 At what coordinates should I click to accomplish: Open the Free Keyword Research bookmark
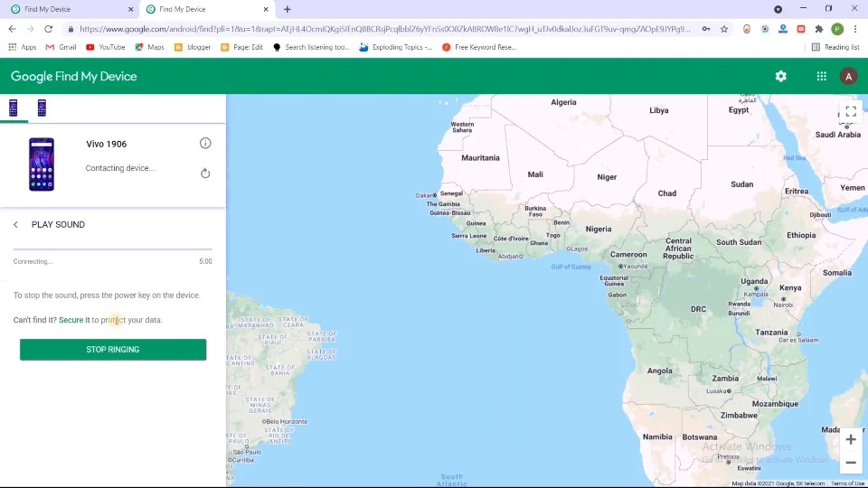coord(479,47)
